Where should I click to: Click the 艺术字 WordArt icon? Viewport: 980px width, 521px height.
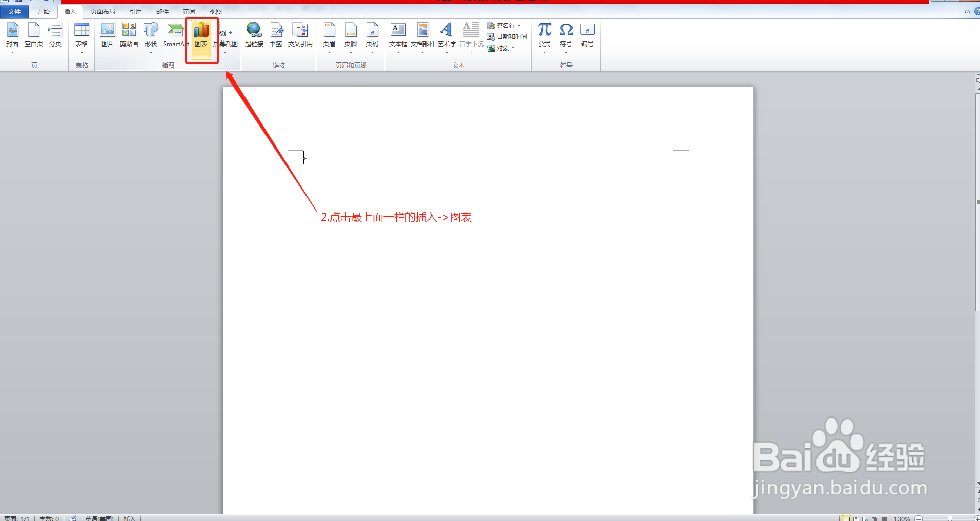click(446, 30)
